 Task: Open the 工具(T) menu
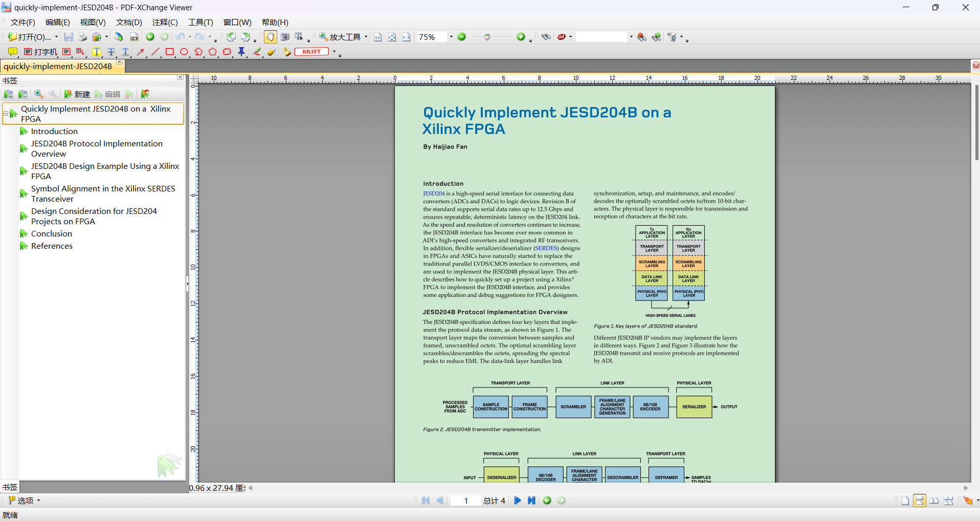click(x=201, y=23)
